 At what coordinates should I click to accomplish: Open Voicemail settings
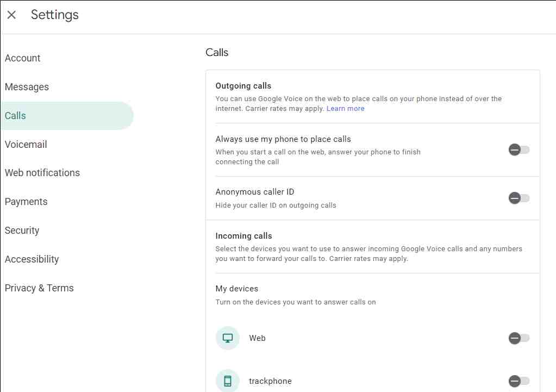[26, 145]
